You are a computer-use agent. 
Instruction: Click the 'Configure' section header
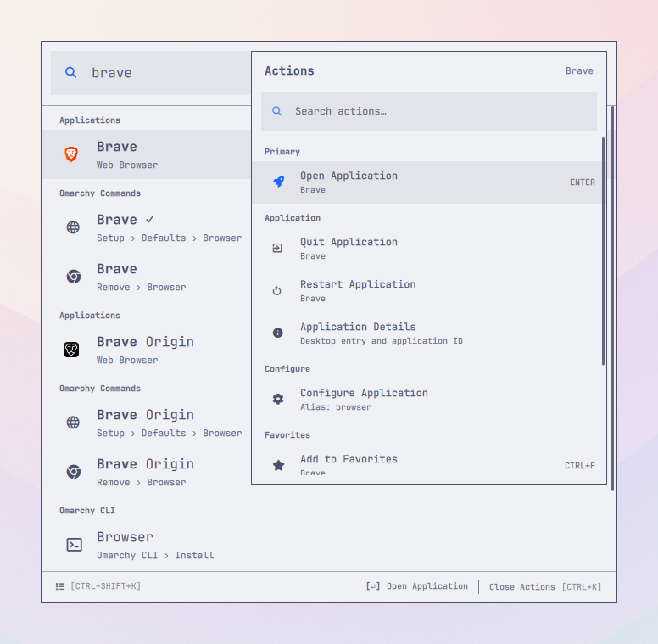click(287, 369)
